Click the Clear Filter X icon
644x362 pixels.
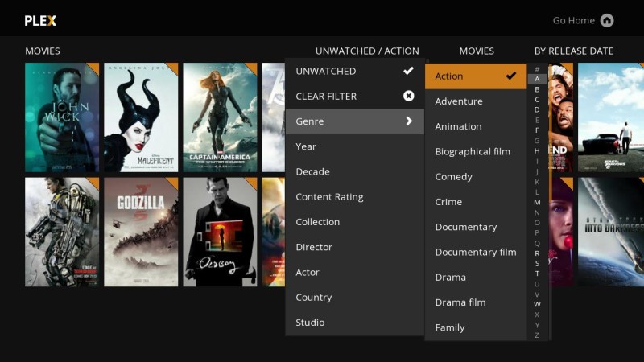[408, 96]
